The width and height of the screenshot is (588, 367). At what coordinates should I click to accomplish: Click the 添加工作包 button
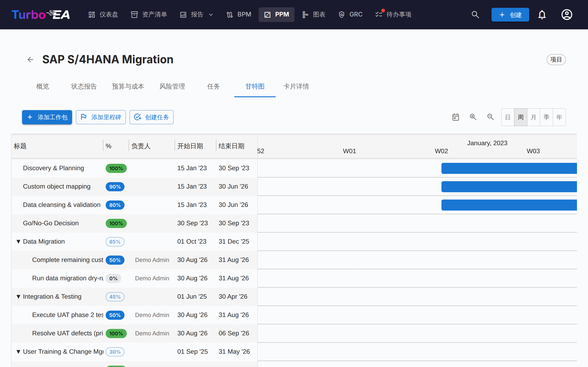[47, 117]
